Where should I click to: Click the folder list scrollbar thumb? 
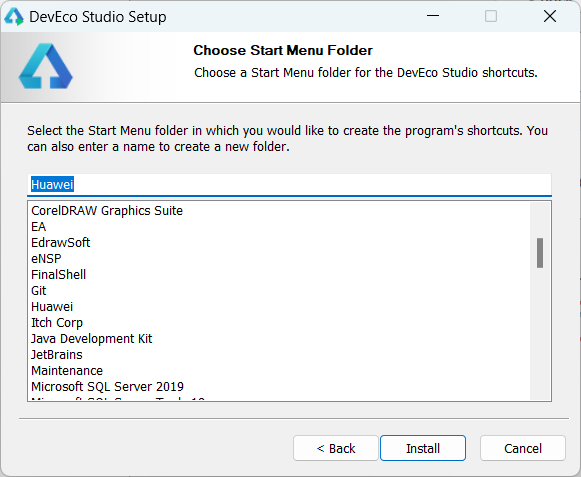[x=540, y=253]
